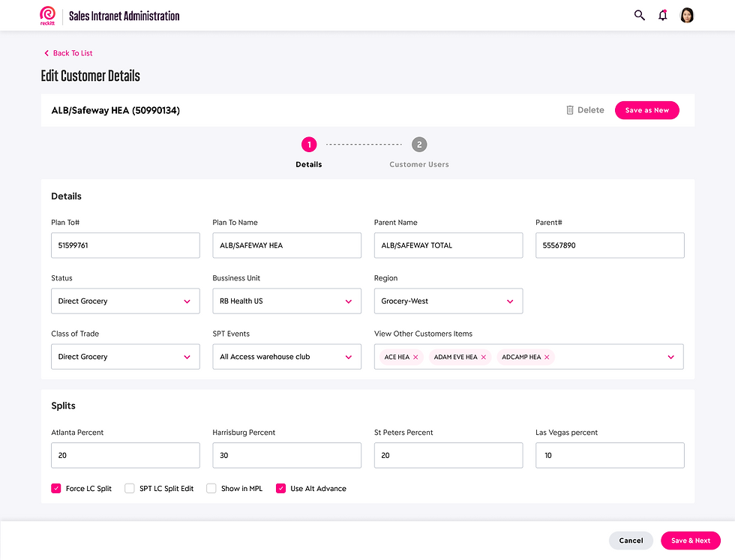Check the Show in MPL checkbox
The width and height of the screenshot is (735, 560).
tap(211, 489)
